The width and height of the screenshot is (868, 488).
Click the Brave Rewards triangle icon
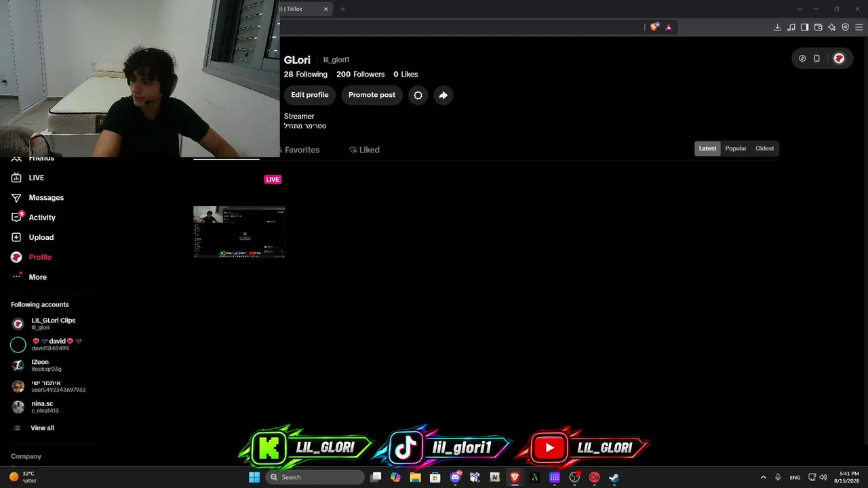click(x=669, y=27)
